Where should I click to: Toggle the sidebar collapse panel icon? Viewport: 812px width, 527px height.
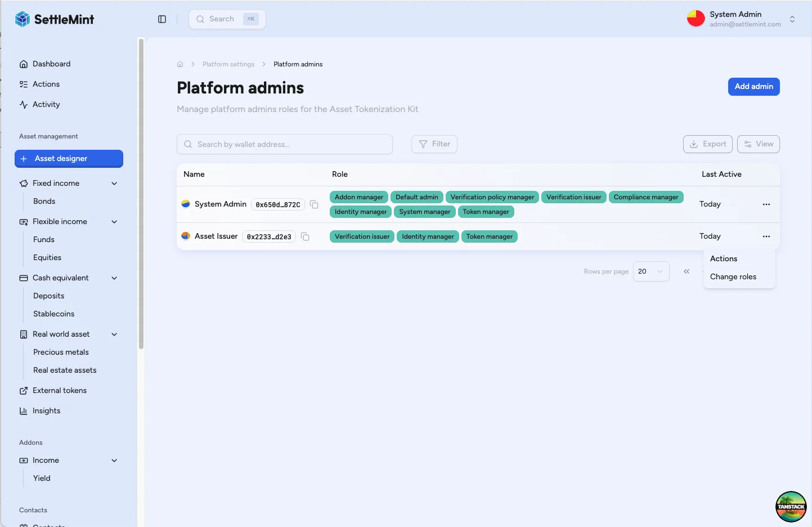point(162,19)
